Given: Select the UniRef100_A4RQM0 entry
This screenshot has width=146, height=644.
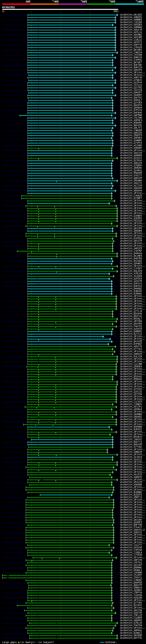Looking at the screenshot, I should click(x=131, y=148).
